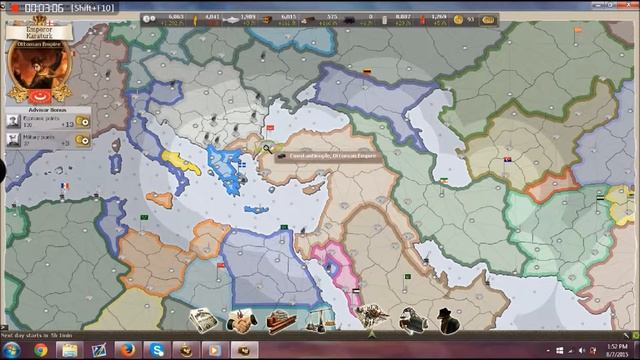Screen dimensions: 640x360
Task: Open the province administration books icon
Action: click(280, 322)
